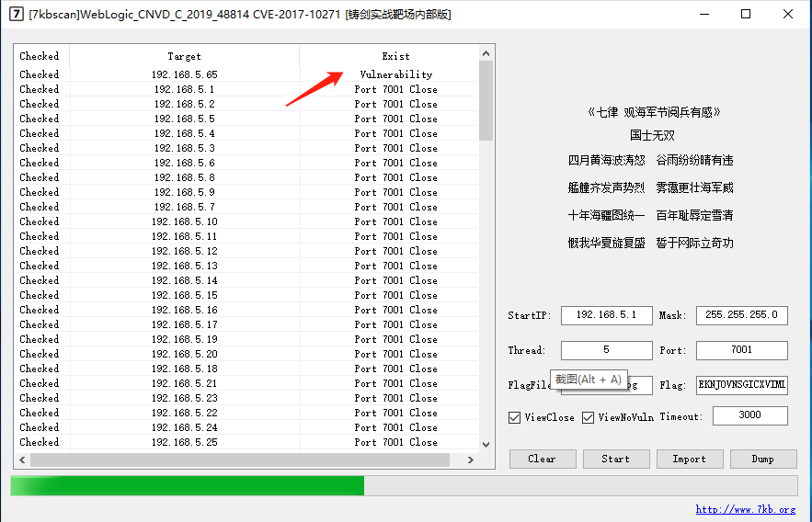
Task: Maximize the 7kbscan window
Action: pos(746,14)
